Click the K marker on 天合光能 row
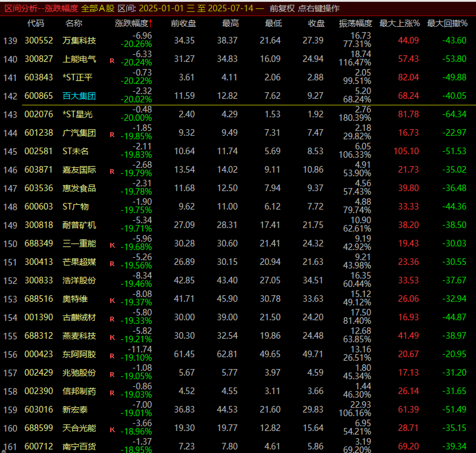 coord(112,430)
